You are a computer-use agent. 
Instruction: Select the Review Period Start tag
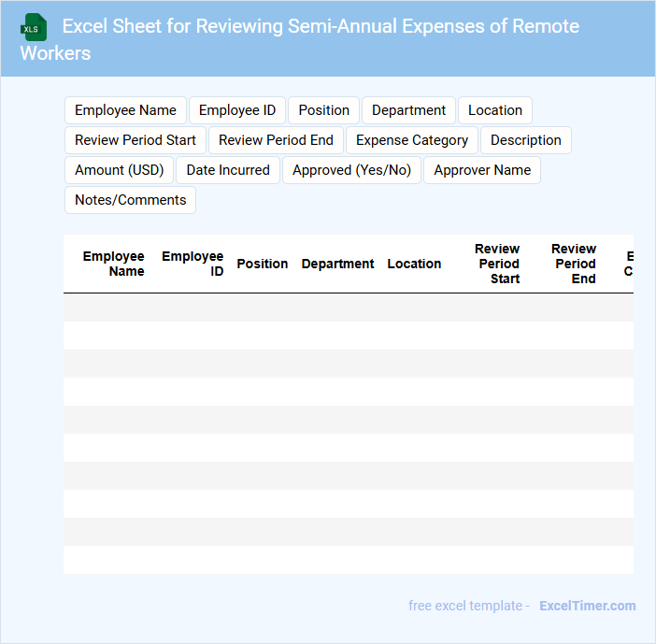135,140
